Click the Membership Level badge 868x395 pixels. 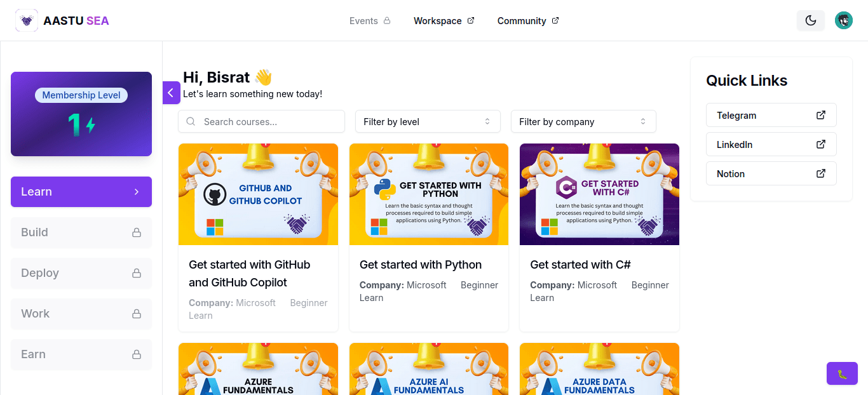point(81,95)
